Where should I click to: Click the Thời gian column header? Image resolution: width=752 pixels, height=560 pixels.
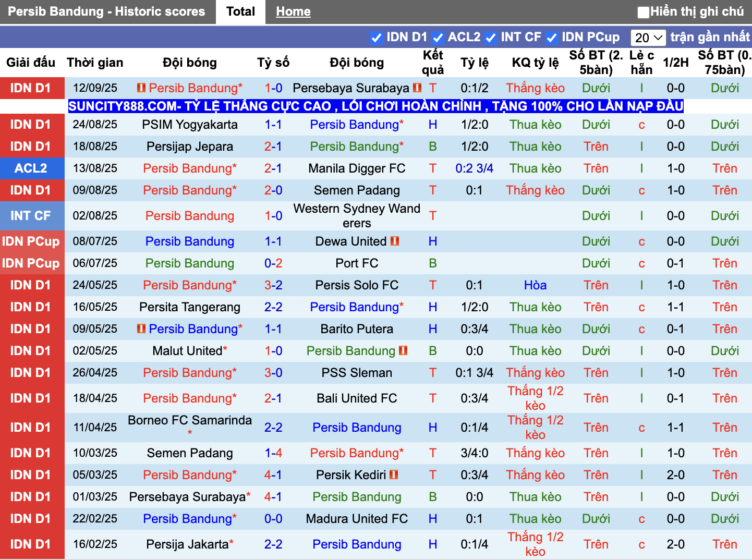click(95, 63)
